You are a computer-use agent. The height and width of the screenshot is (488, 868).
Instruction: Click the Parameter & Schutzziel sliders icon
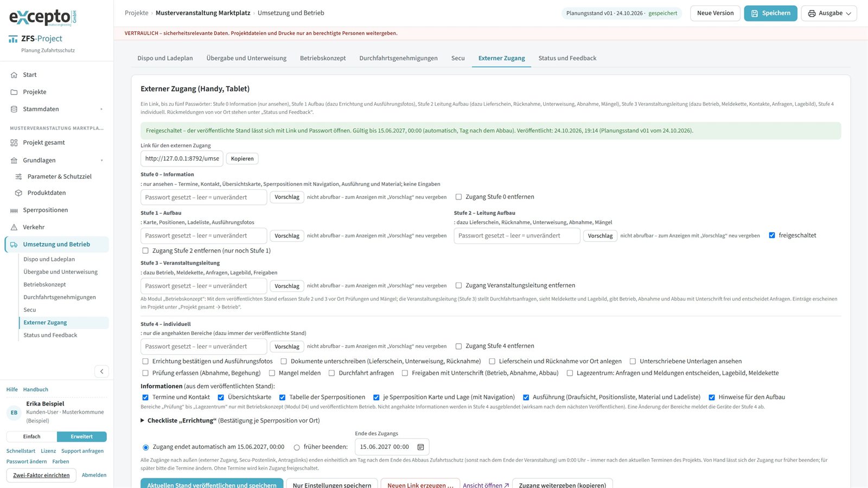(x=18, y=177)
